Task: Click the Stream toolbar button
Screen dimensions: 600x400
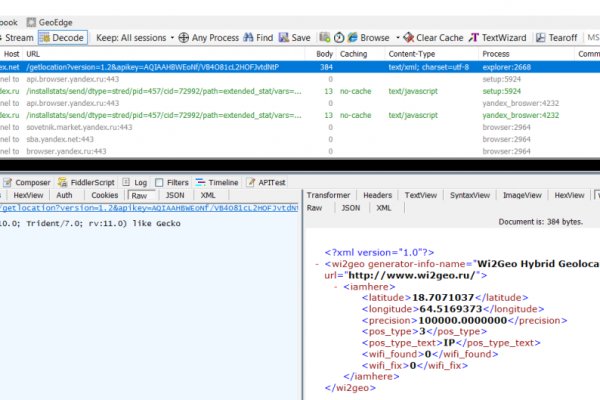Action: click(17, 37)
